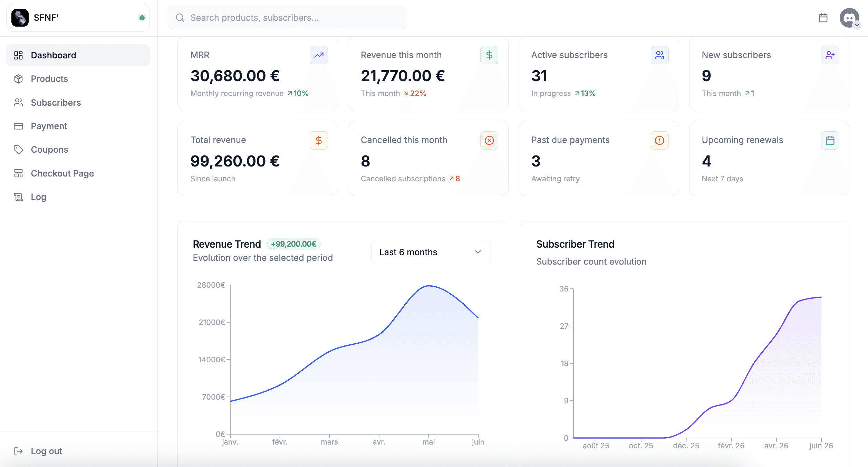Click the Upcoming renewals calendar icon
The image size is (868, 467).
click(x=830, y=140)
